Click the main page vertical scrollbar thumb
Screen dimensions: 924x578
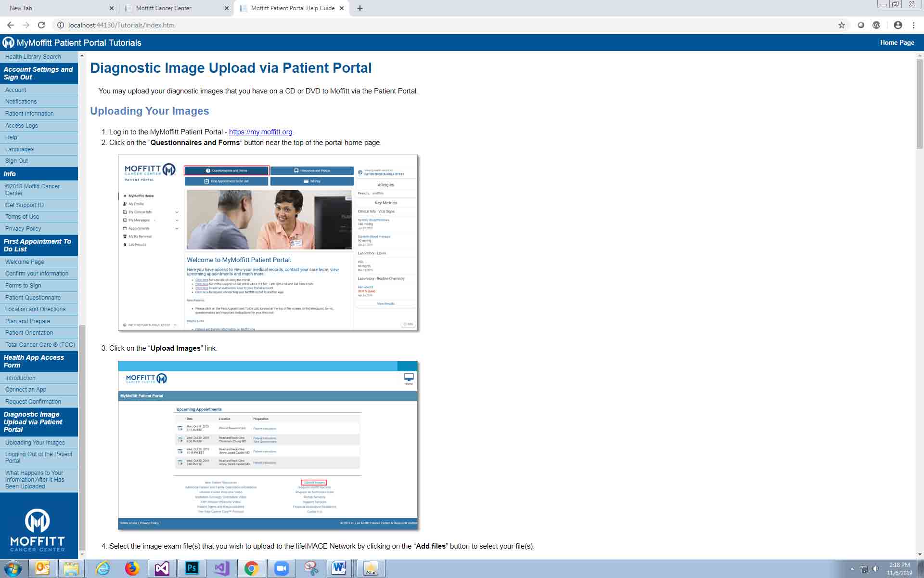(920, 104)
